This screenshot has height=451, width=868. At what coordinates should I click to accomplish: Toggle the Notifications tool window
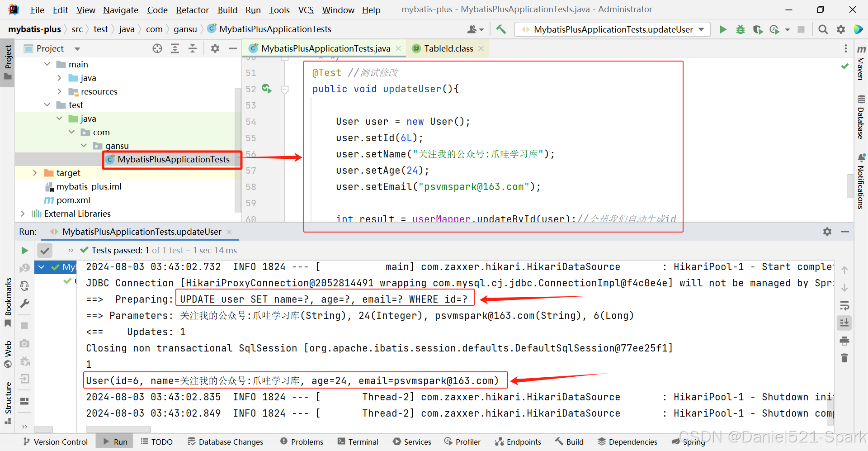pos(861,181)
